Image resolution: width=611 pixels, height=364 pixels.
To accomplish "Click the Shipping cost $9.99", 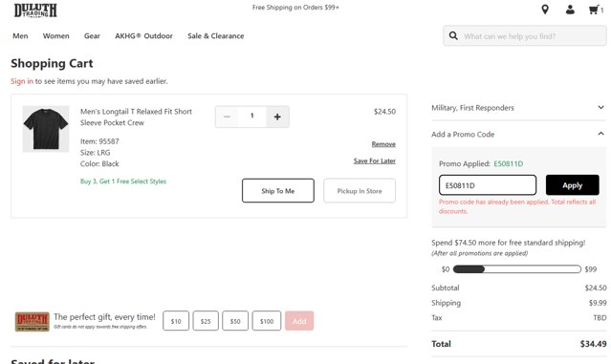I will (598, 303).
